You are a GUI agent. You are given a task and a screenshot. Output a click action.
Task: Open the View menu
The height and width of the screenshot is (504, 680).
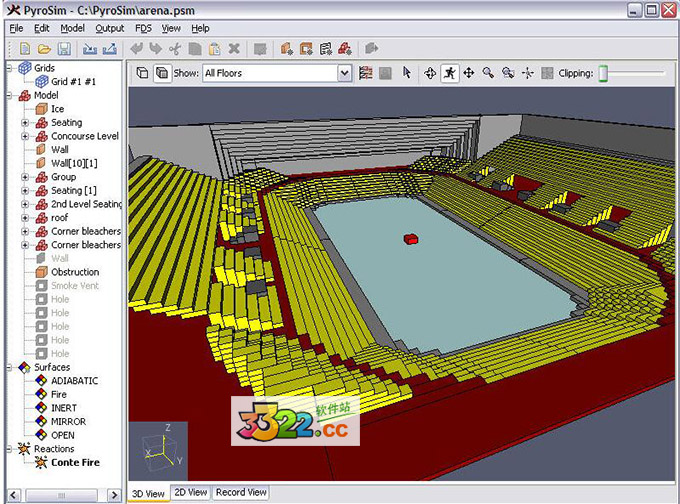[x=171, y=28]
